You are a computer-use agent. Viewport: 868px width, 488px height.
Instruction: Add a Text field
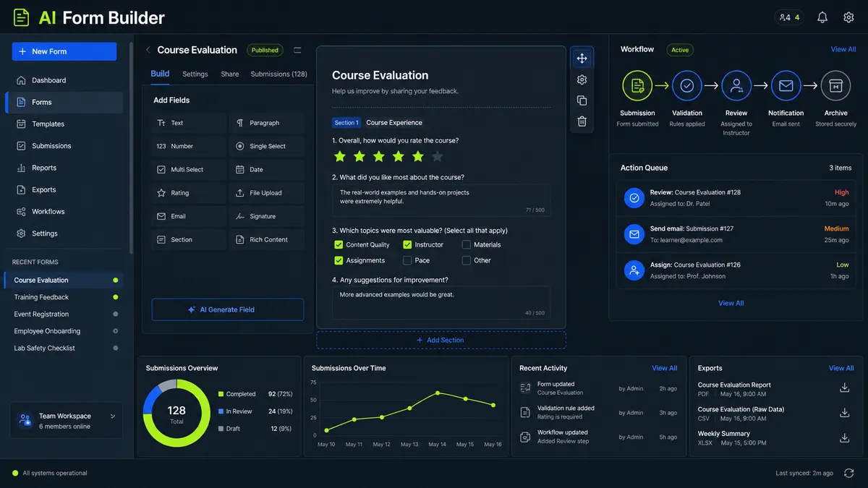pos(188,123)
